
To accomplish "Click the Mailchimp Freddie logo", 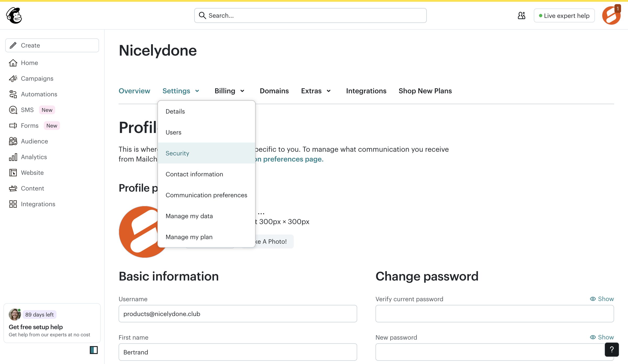I will click(x=14, y=15).
